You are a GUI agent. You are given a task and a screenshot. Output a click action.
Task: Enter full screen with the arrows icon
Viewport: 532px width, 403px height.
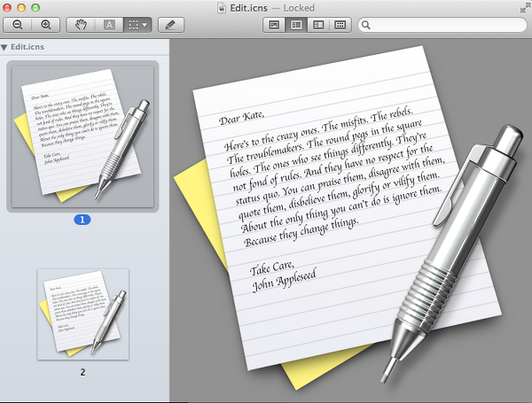pyautogui.click(x=525, y=7)
